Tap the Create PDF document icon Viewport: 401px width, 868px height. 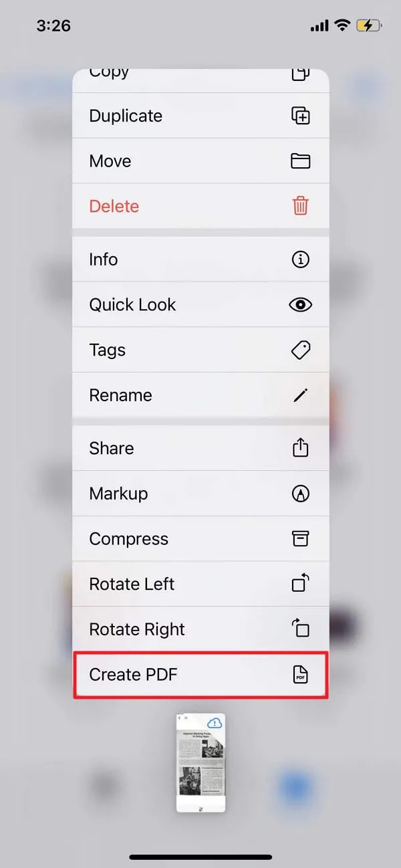click(x=301, y=675)
